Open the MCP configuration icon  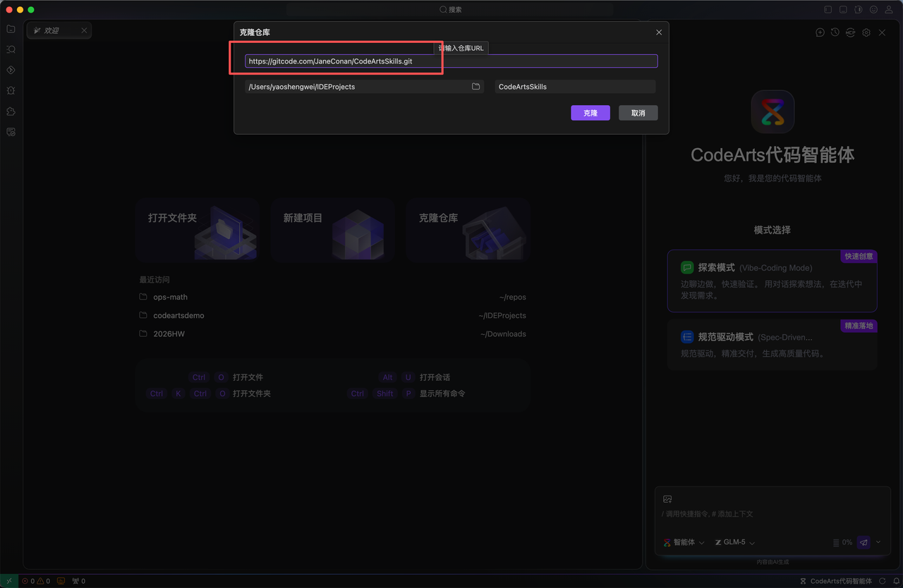coord(850,32)
